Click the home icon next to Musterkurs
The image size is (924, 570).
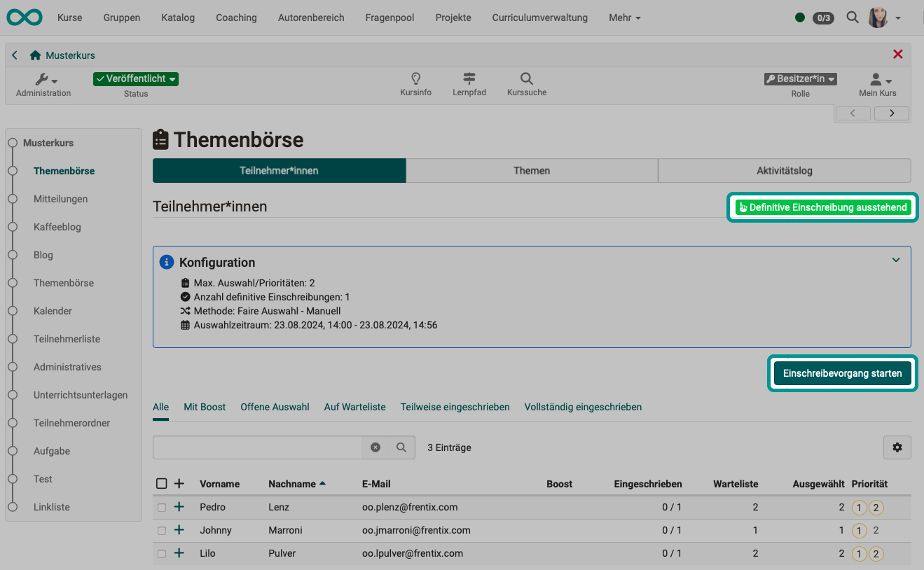pyautogui.click(x=34, y=55)
